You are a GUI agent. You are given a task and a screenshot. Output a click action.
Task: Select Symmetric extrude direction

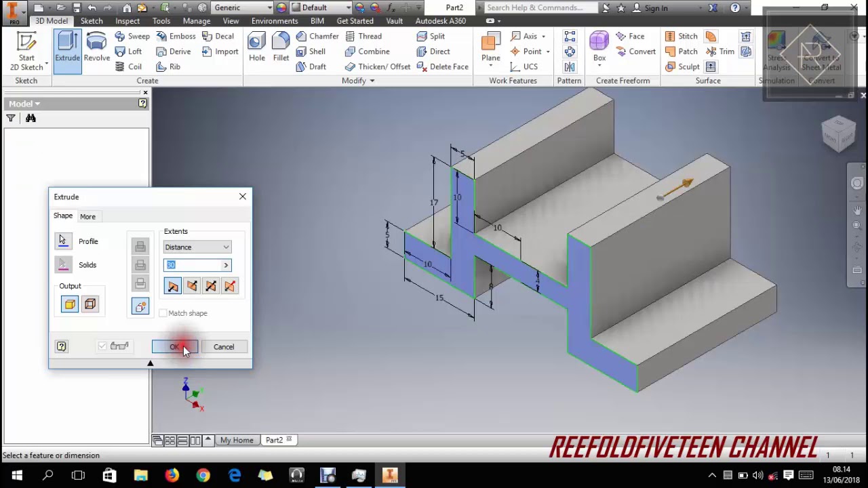coord(211,287)
